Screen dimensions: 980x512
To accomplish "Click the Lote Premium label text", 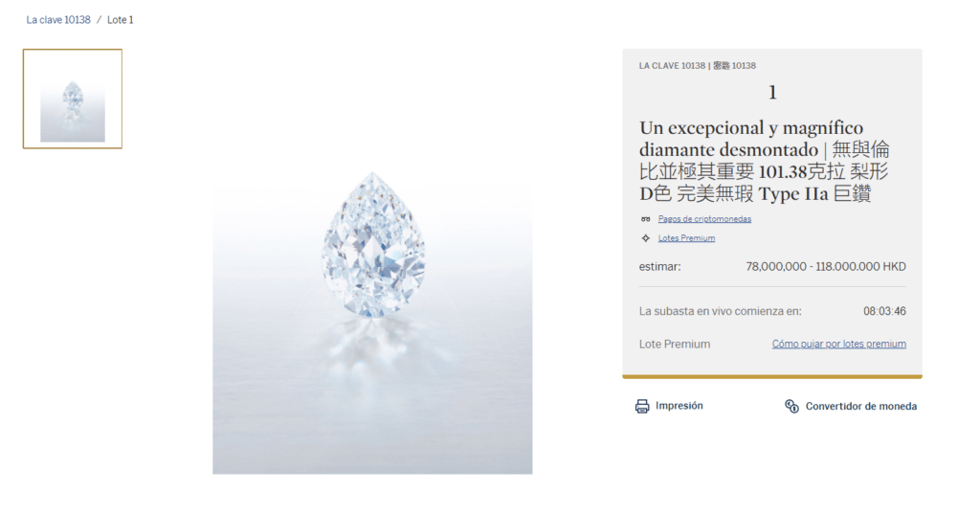I will (675, 344).
